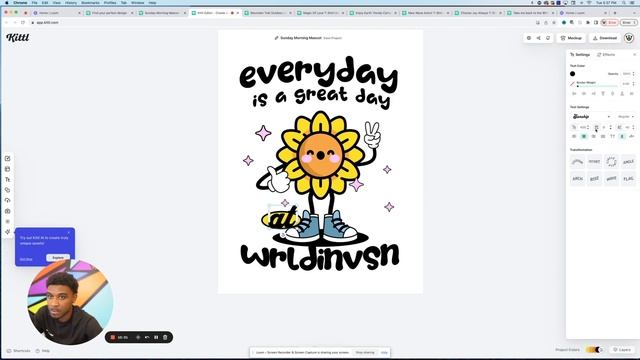Apply the circle text transformation
Screen dimensions: 640x360
tap(611, 162)
